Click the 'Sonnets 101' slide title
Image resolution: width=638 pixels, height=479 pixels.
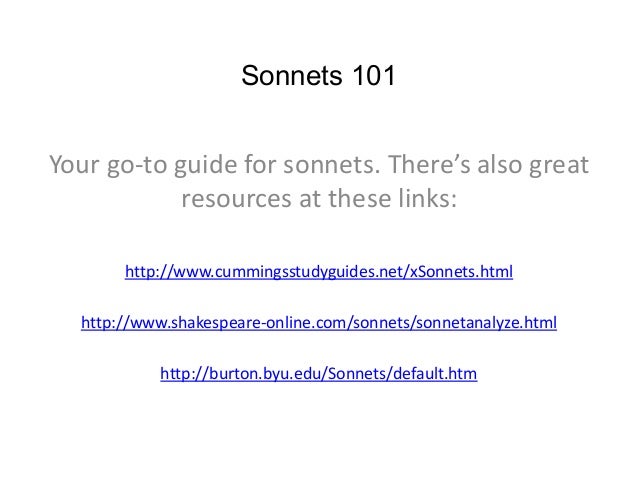click(319, 76)
